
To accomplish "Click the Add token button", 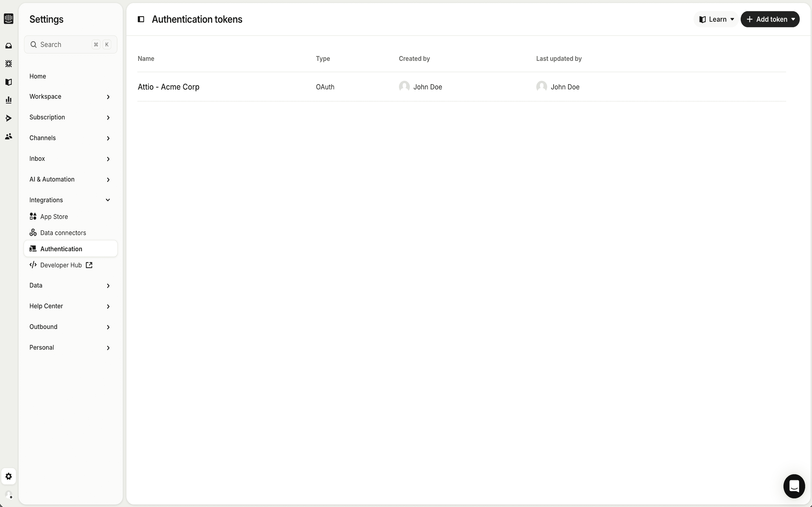I will click(770, 19).
